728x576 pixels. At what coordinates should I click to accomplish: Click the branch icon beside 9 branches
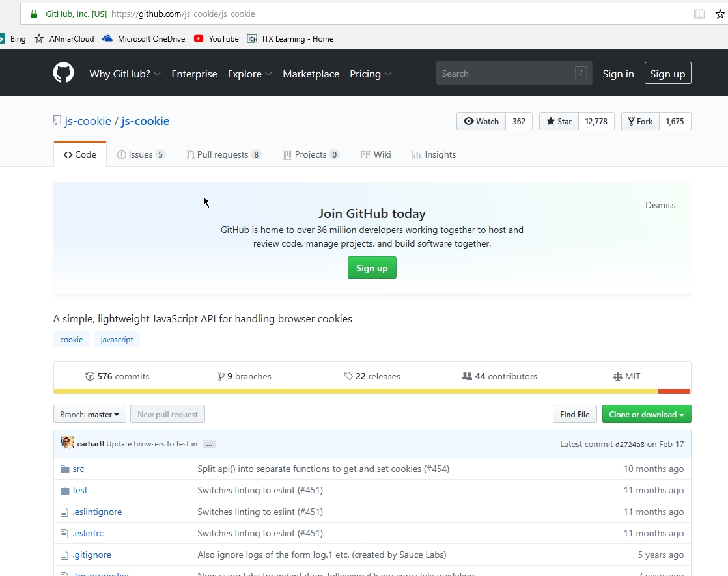click(x=221, y=376)
